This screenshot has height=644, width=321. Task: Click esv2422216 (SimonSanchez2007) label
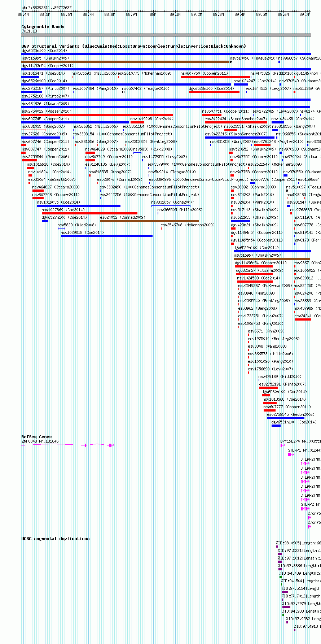[237, 134]
